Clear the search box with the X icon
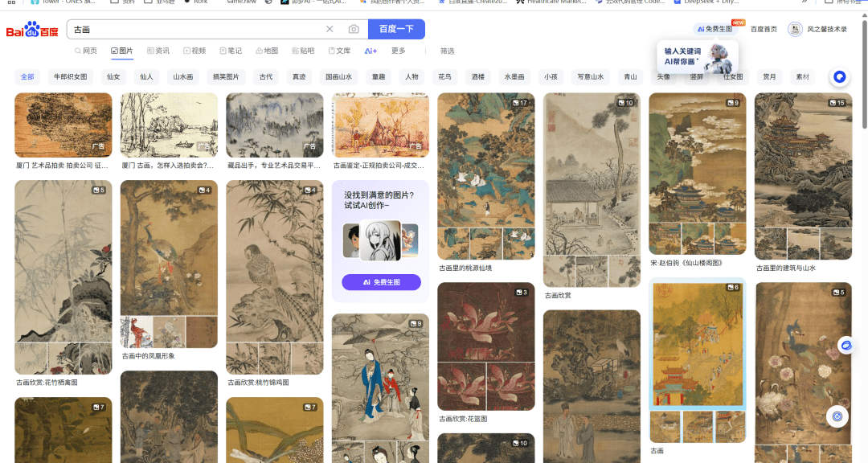The width and height of the screenshot is (868, 463). tap(330, 29)
